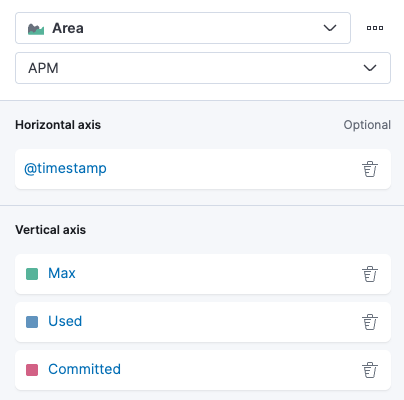Image resolution: width=404 pixels, height=400 pixels.
Task: Click the Horizontal axis section heading
Action: tap(58, 125)
